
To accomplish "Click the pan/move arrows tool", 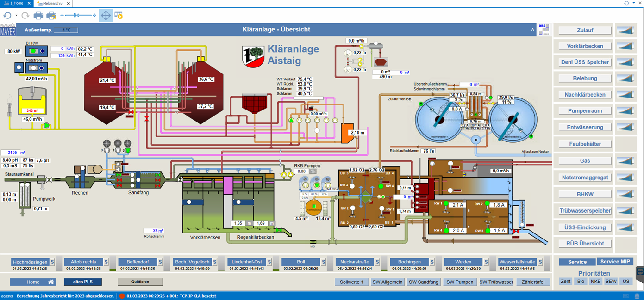I will (x=106, y=16).
